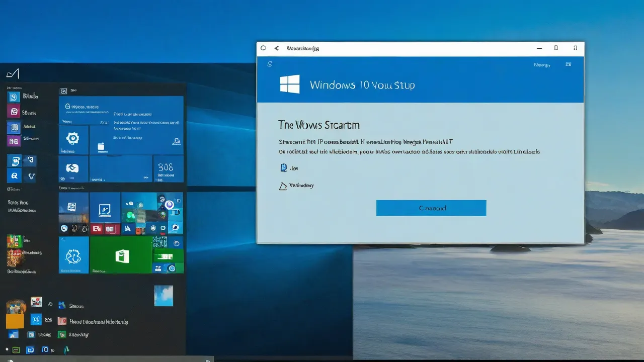Open the light-blue tile with the swirl icon
This screenshot has height=362, width=644.
click(x=73, y=255)
